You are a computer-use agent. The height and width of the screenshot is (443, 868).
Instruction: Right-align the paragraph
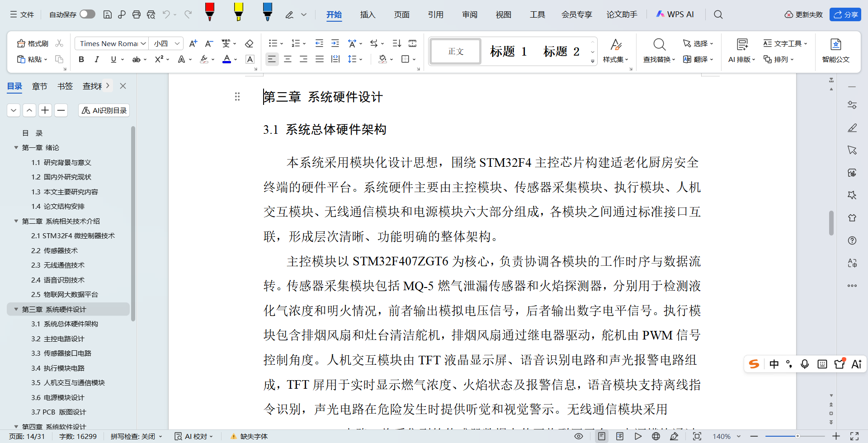303,59
